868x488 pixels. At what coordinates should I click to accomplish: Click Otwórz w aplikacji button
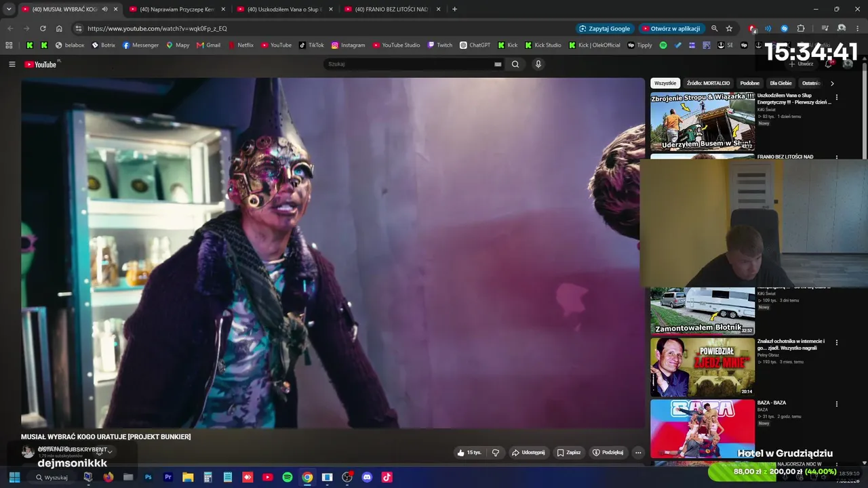pyautogui.click(x=671, y=28)
